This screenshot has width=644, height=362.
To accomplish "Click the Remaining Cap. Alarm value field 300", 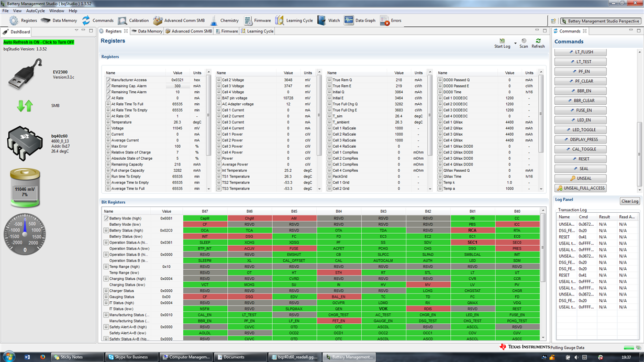I will 178,86.
